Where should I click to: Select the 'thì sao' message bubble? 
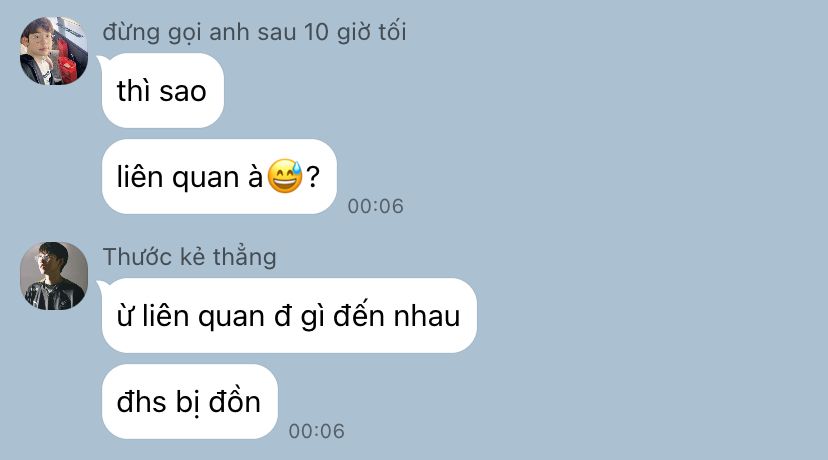click(163, 90)
